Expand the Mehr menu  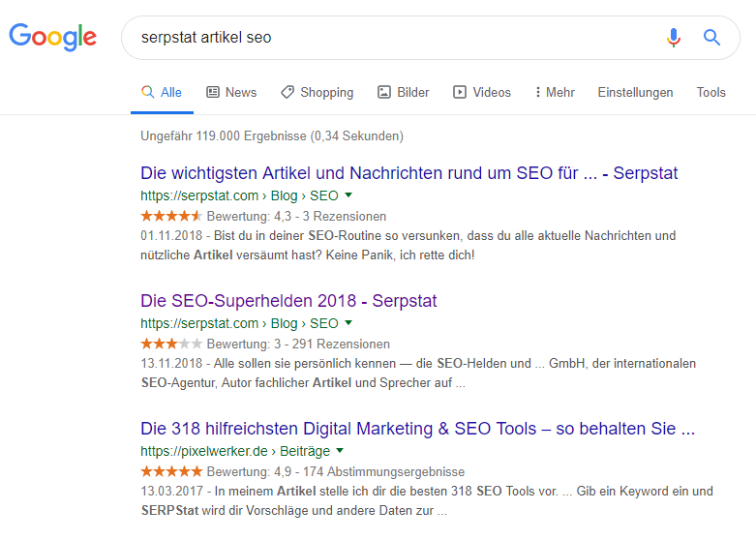[555, 92]
